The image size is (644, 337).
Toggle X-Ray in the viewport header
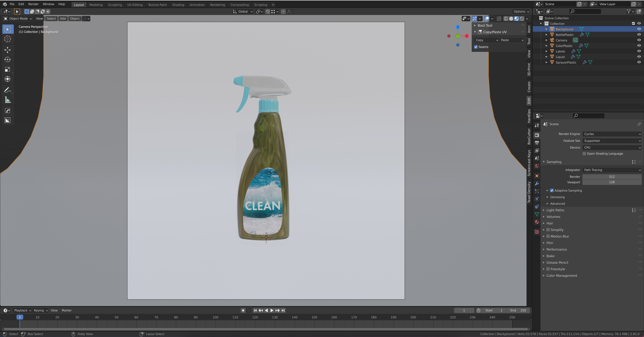click(499, 19)
